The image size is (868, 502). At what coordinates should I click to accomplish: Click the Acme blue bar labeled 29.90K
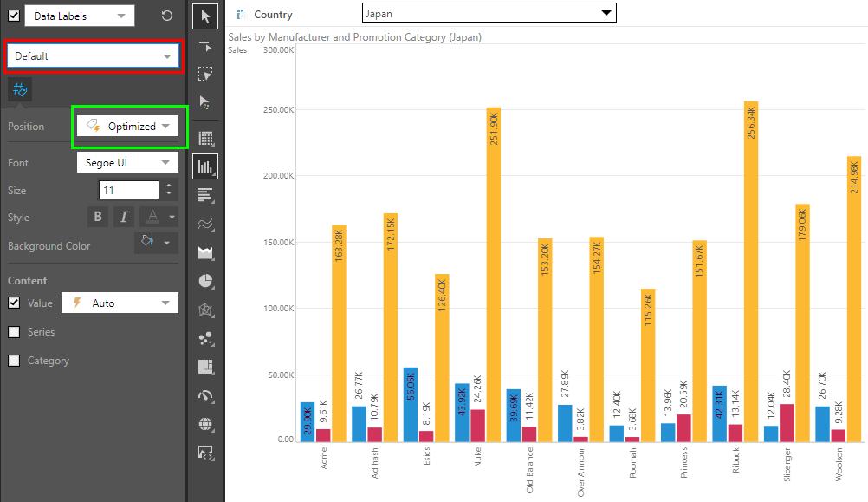[308, 421]
